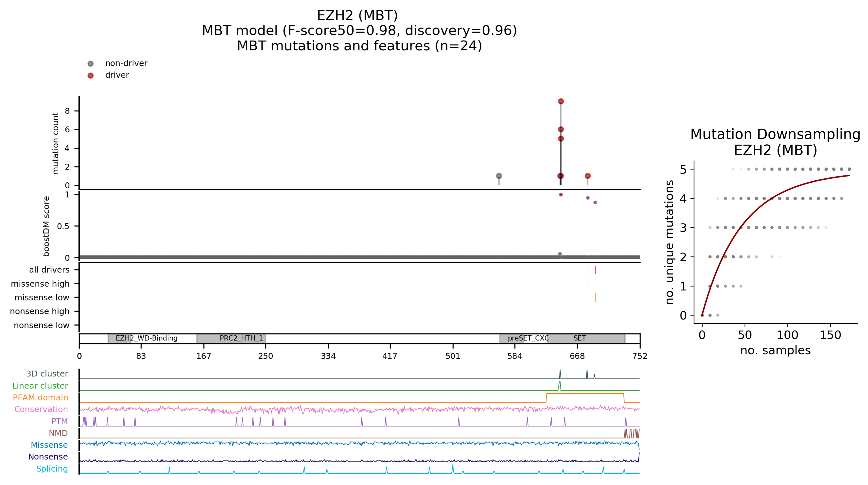Click the 'boostDM score' axis label
The image size is (868, 485).
pyautogui.click(x=47, y=226)
